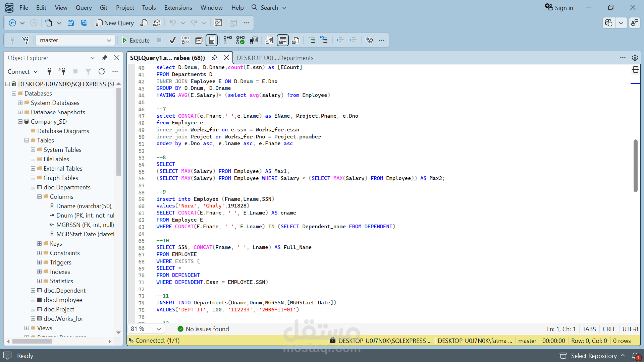The height and width of the screenshot is (362, 644).
Task: Toggle Include Client Statistics
Action: click(x=254, y=40)
